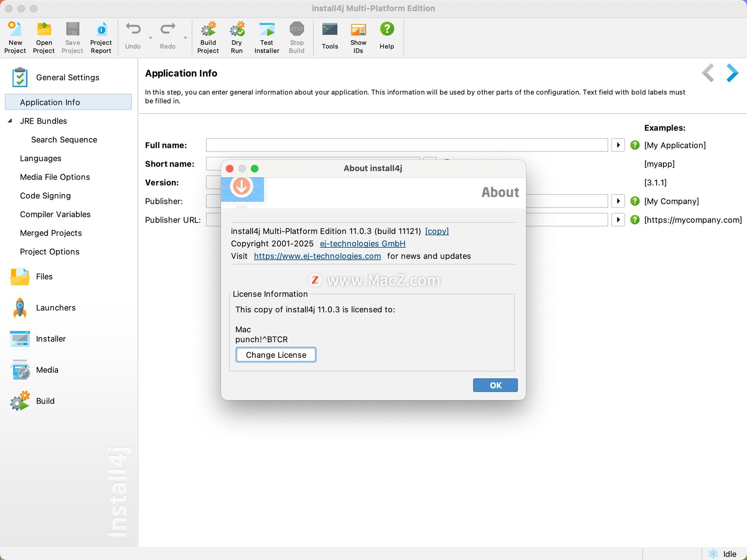Go to next step with blue arrow

click(x=732, y=73)
